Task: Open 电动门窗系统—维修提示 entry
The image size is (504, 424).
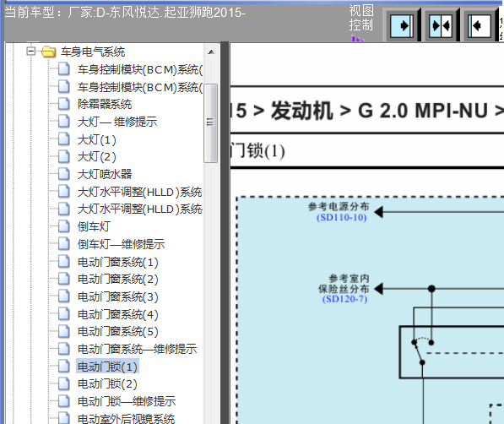Action: point(137,349)
